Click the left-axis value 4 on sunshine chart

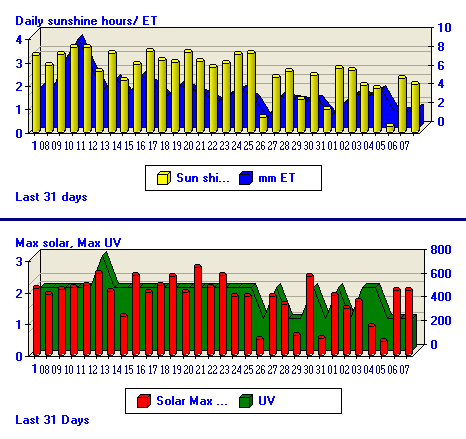tap(19, 40)
